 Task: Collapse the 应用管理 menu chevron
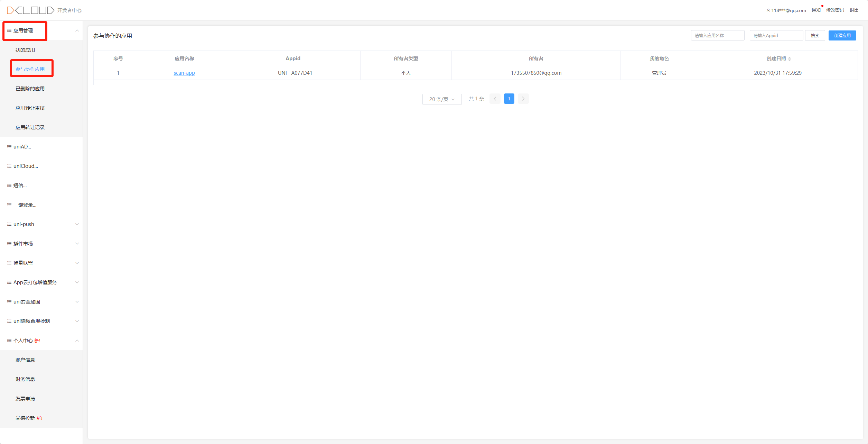(x=77, y=30)
